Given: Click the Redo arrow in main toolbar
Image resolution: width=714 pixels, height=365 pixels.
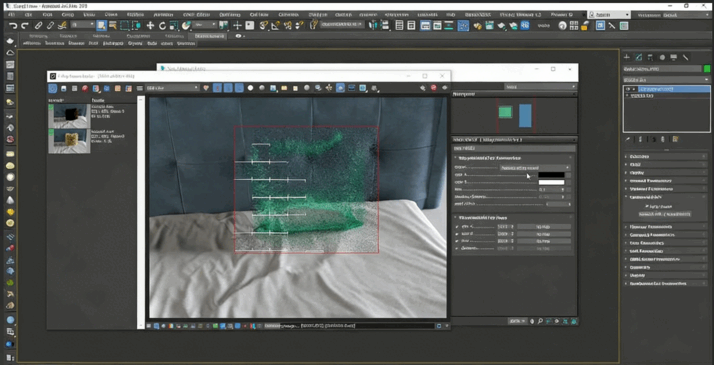Looking at the screenshot, I should (x=25, y=26).
